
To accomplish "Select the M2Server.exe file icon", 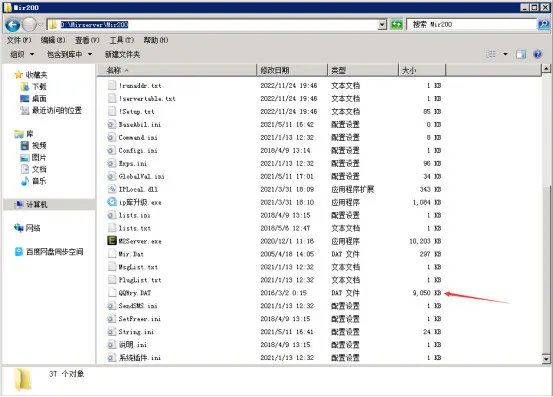I will click(112, 241).
